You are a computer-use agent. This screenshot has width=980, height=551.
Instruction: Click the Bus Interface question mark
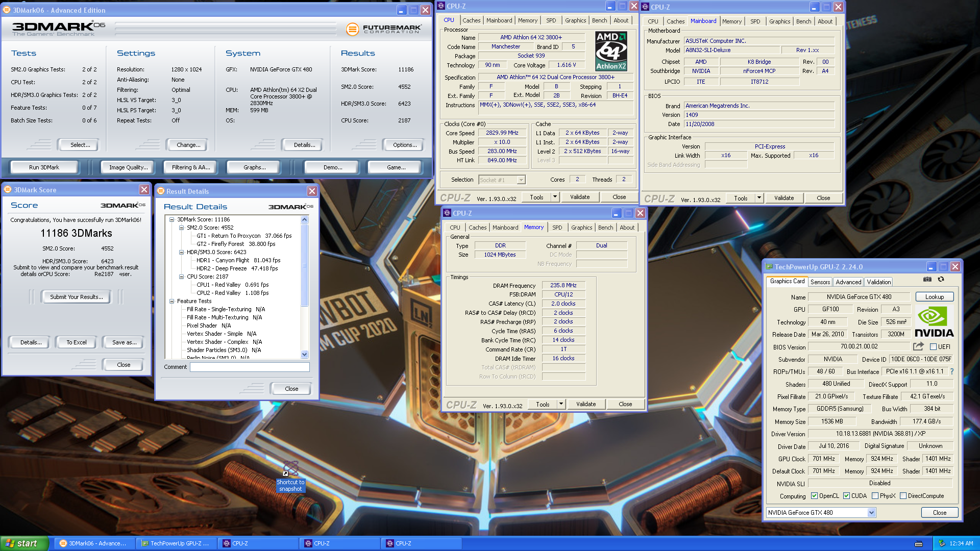pyautogui.click(x=951, y=371)
